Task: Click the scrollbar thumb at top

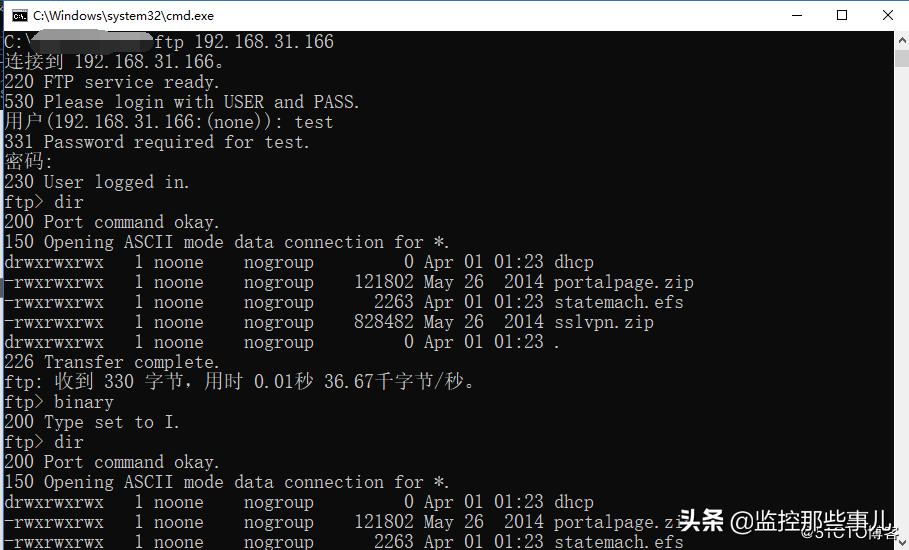Action: click(x=902, y=59)
